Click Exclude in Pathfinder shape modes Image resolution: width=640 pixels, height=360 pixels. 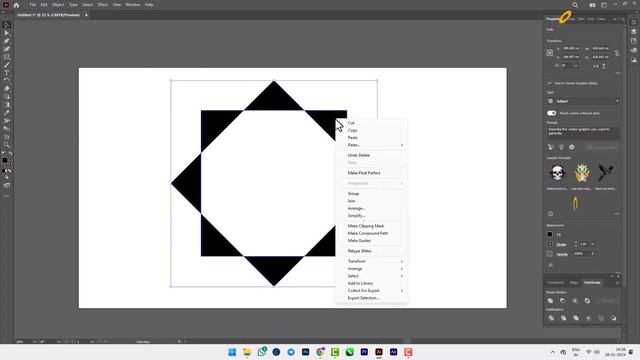tap(587, 301)
